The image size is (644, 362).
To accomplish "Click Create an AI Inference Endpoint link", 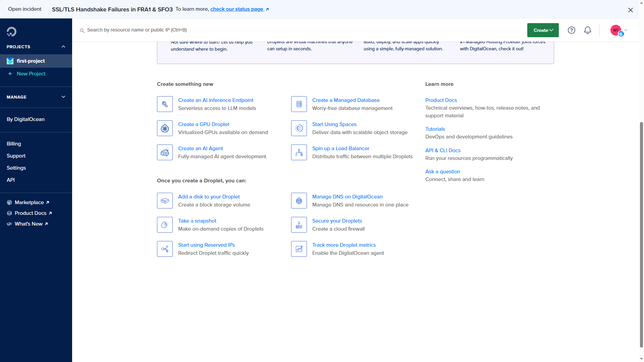I will (x=216, y=100).
